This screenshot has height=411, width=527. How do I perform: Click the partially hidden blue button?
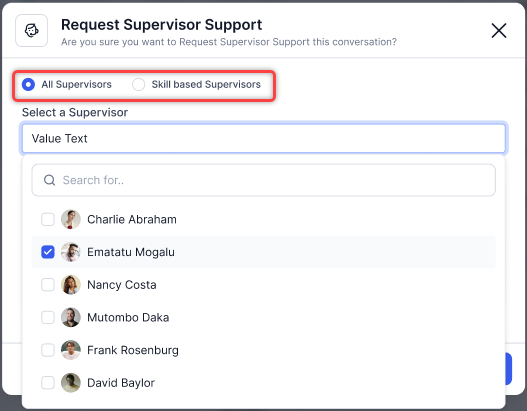pyautogui.click(x=509, y=369)
